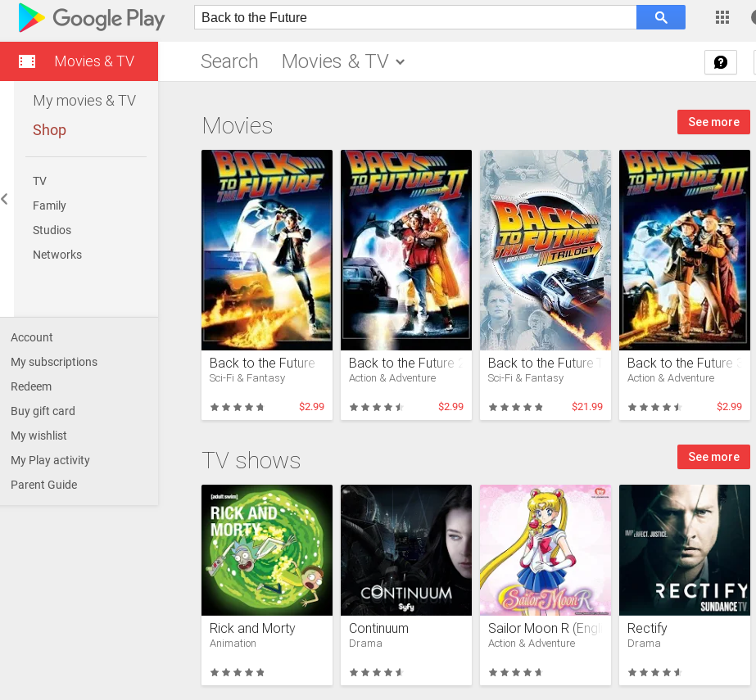Open the Back to the Future poster
This screenshot has width=756, height=700.
[267, 250]
